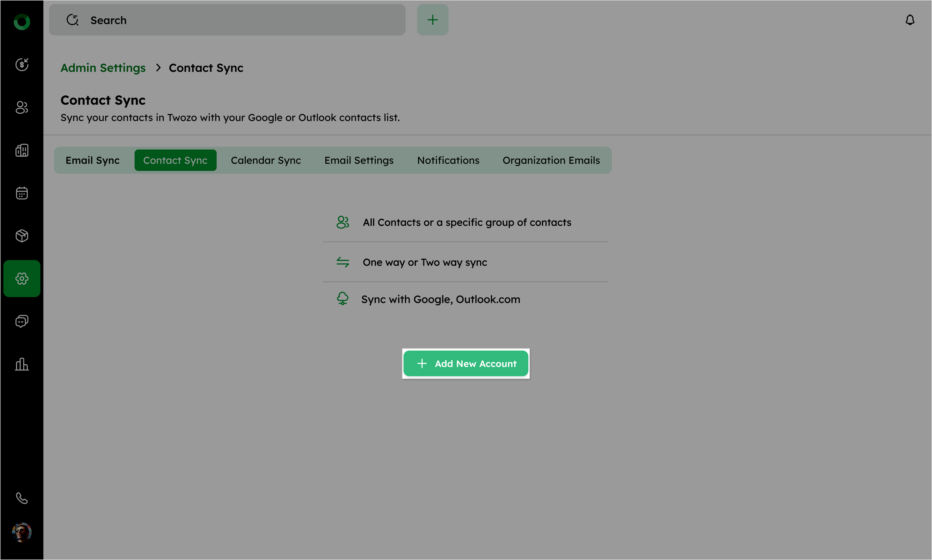
Task: Go back to Admin Settings breadcrumb
Action: [103, 68]
